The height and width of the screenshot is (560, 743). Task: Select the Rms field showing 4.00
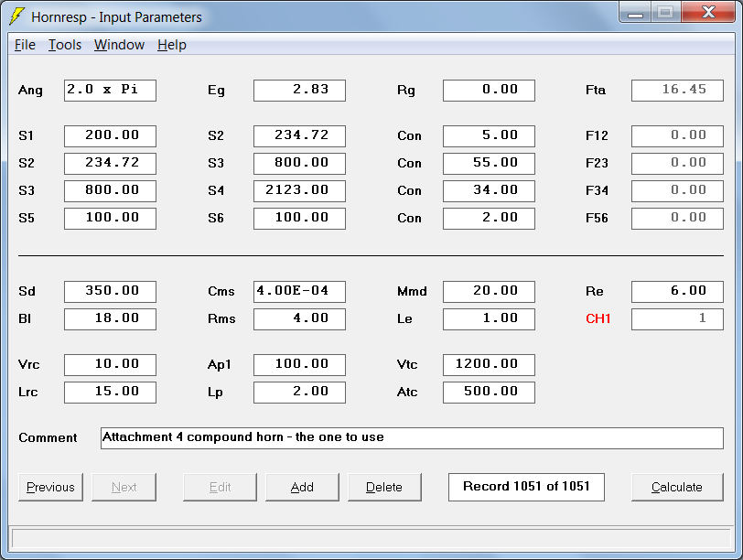click(x=299, y=319)
